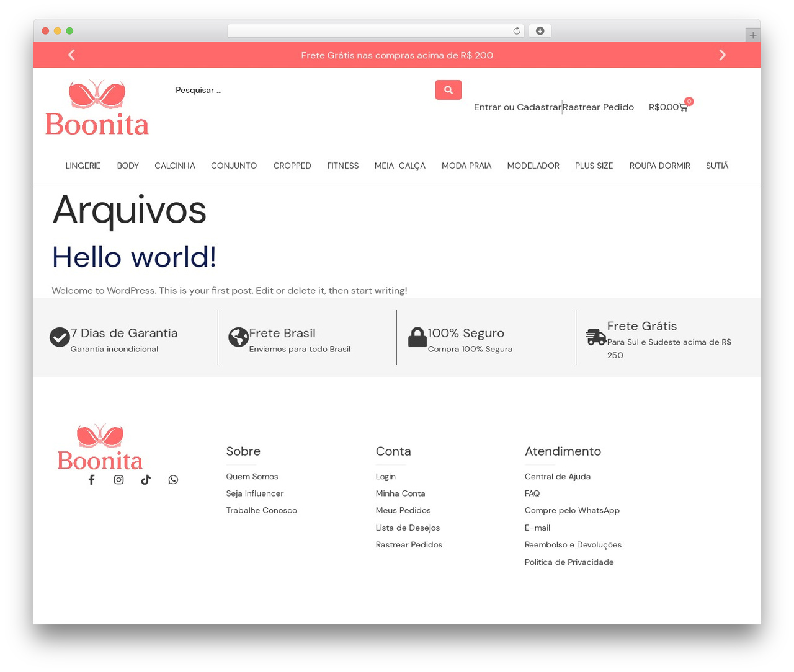Image resolution: width=794 pixels, height=672 pixels.
Task: Open the WhatsApp icon in footer
Action: point(173,480)
